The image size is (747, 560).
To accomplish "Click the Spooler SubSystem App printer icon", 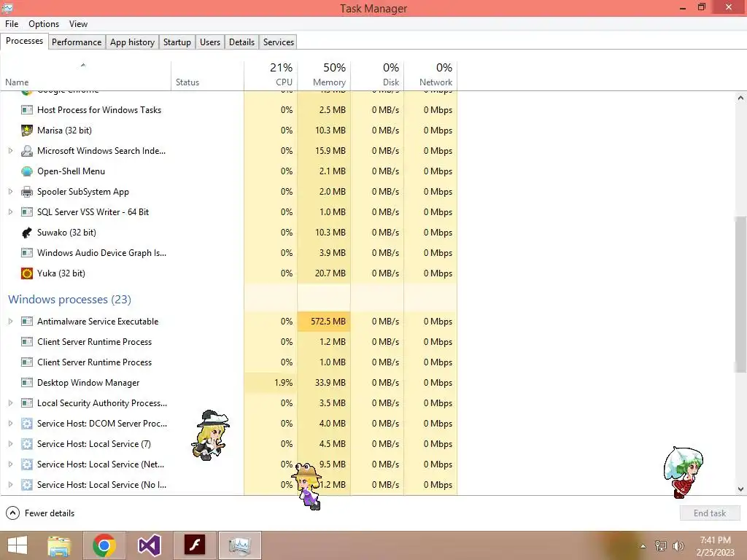I will [x=27, y=192].
